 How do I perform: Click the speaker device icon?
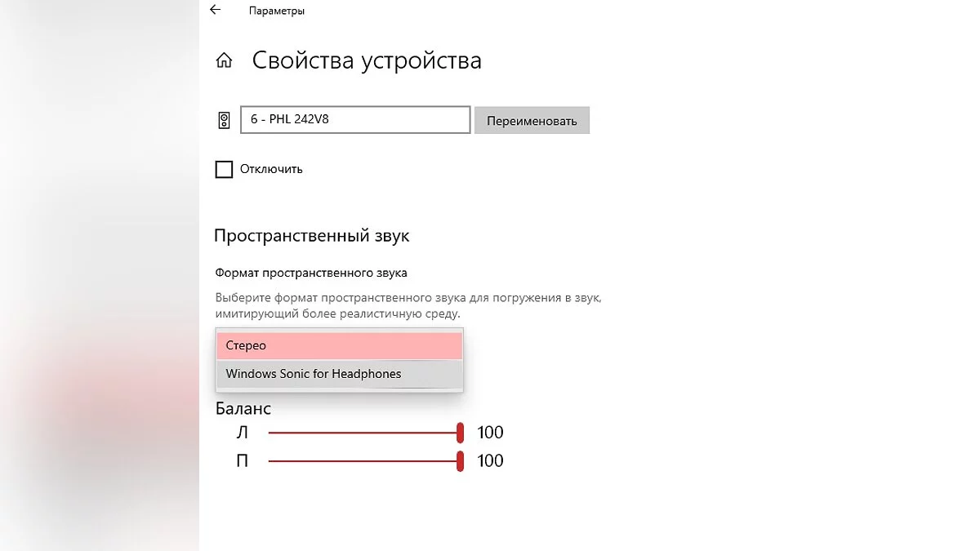coord(224,121)
